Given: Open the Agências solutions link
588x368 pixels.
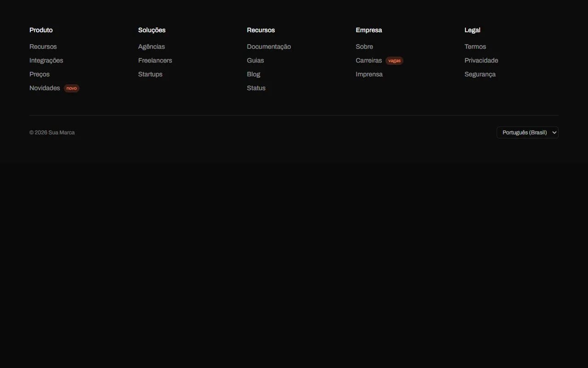Looking at the screenshot, I should 152,46.
